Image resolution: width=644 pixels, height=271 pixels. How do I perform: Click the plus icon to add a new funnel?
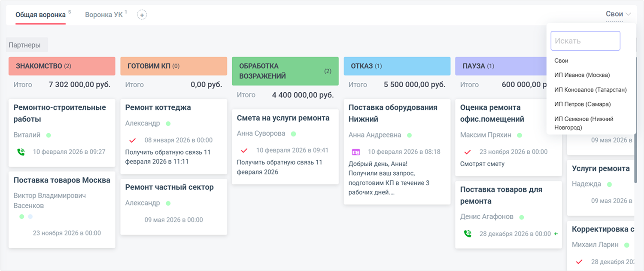(142, 14)
